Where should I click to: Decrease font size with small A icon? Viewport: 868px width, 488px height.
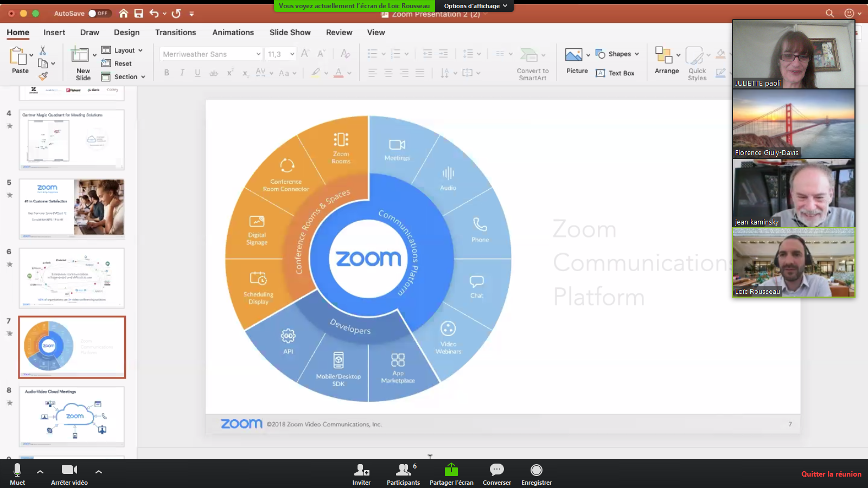pos(321,54)
